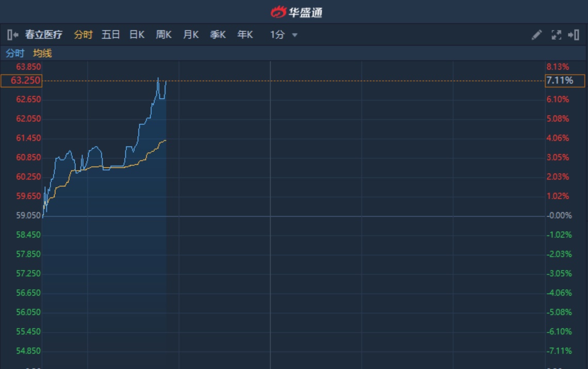Click the 54.850 price axis label
This screenshot has width=588, height=369.
coord(28,351)
